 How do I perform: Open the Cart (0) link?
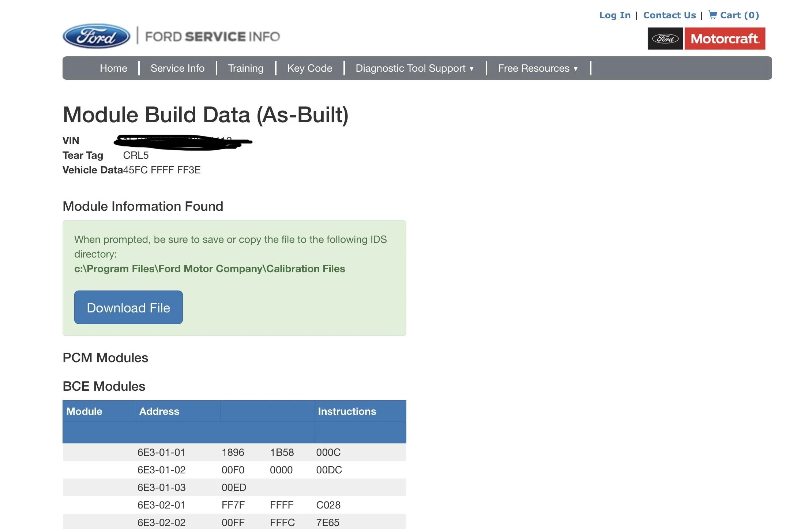[739, 15]
